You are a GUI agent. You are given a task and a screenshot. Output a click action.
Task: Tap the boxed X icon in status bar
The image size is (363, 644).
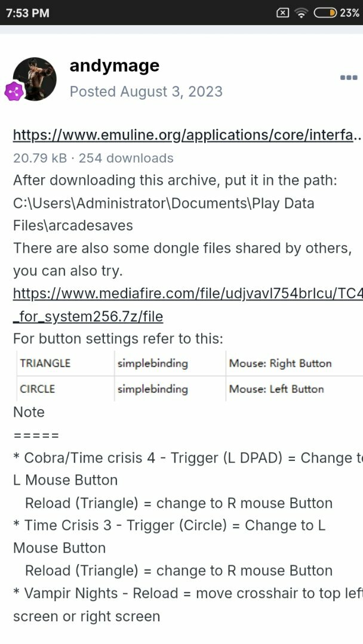tap(282, 13)
